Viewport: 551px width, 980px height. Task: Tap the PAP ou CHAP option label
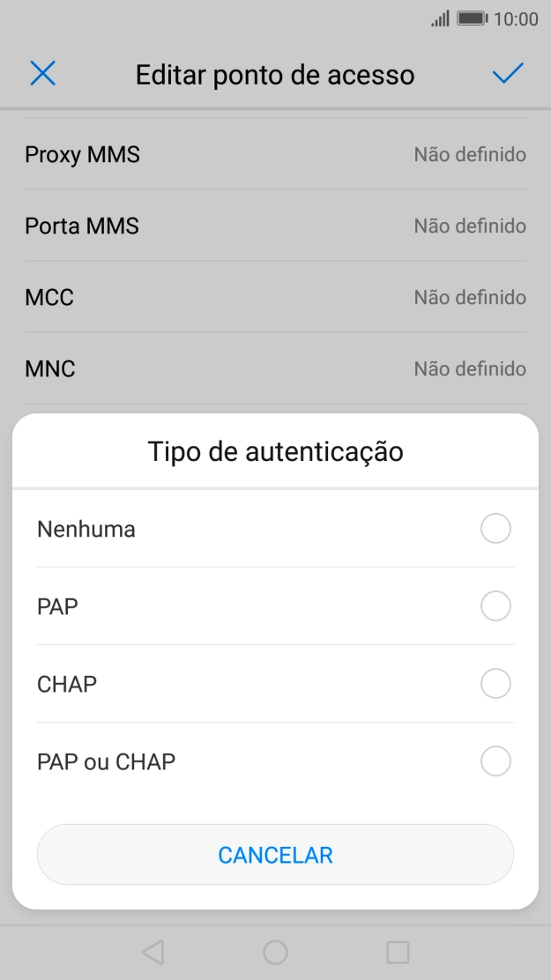click(x=107, y=761)
